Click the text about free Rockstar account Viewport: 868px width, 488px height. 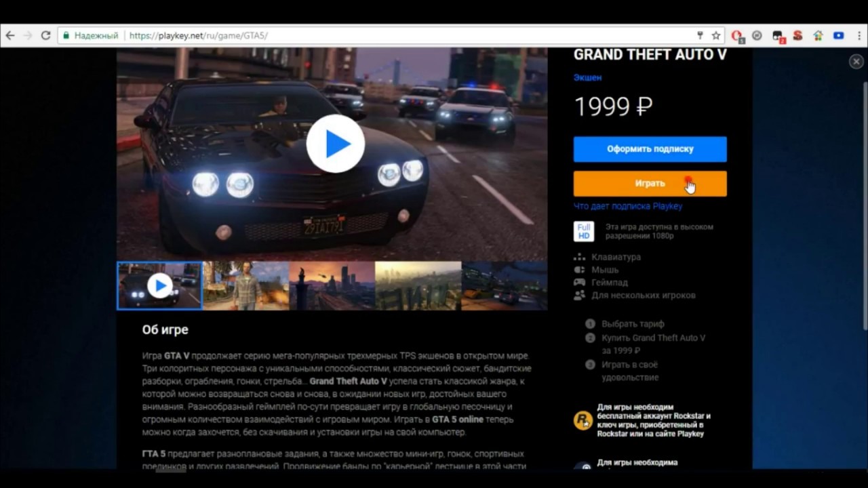point(654,420)
